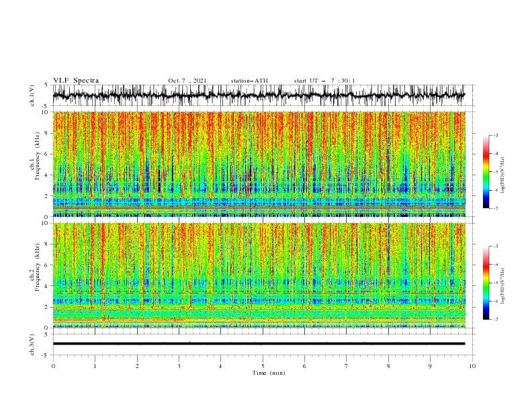Click the "4" tick on the time axis
The width and height of the screenshot is (532, 411).
pos(220,366)
